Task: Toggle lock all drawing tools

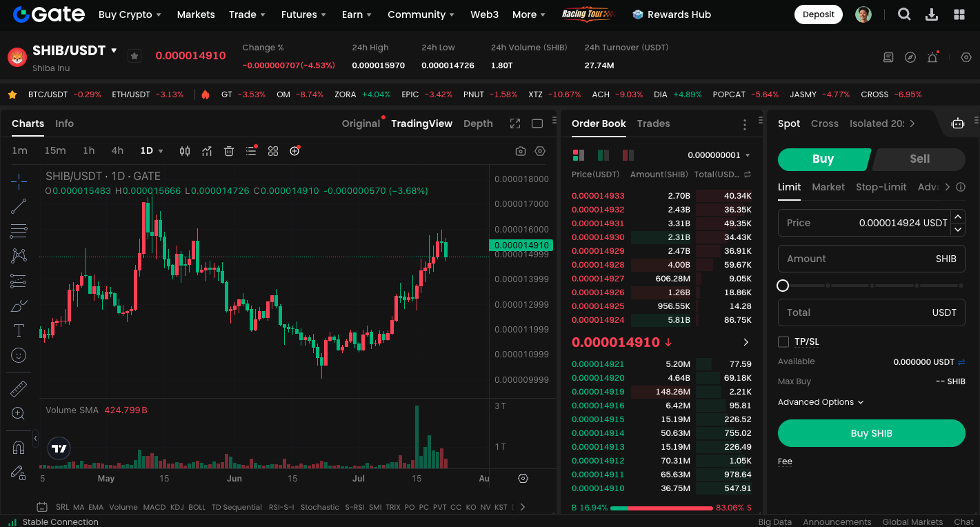Action: point(19,473)
